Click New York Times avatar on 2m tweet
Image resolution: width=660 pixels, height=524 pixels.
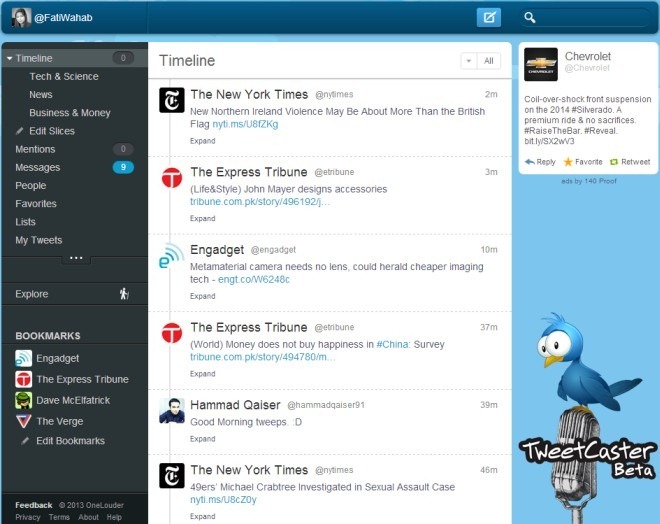coord(172,100)
